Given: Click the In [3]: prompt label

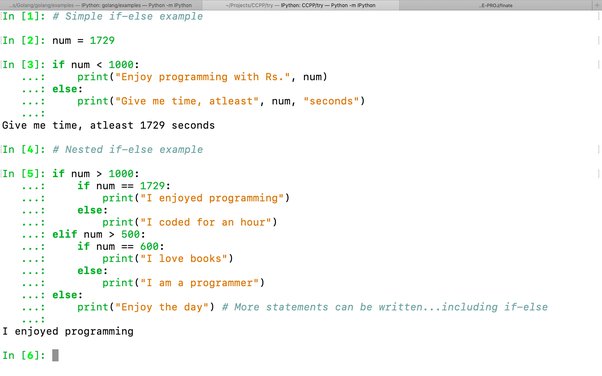Looking at the screenshot, I should point(24,65).
